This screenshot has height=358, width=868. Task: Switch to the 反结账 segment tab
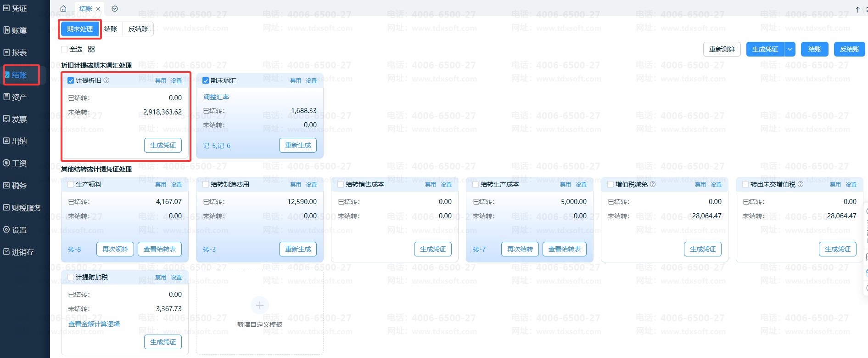[138, 29]
